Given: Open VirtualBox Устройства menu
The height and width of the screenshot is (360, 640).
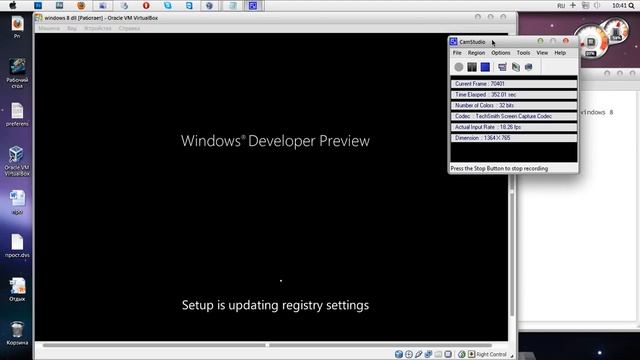Looking at the screenshot, I should pos(98,29).
